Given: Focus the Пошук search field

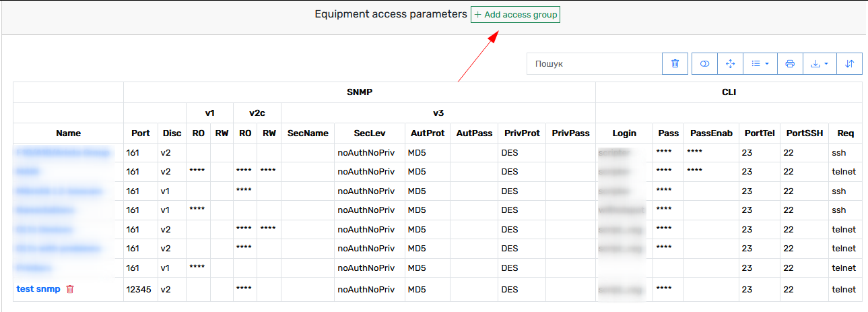Looking at the screenshot, I should coord(595,64).
